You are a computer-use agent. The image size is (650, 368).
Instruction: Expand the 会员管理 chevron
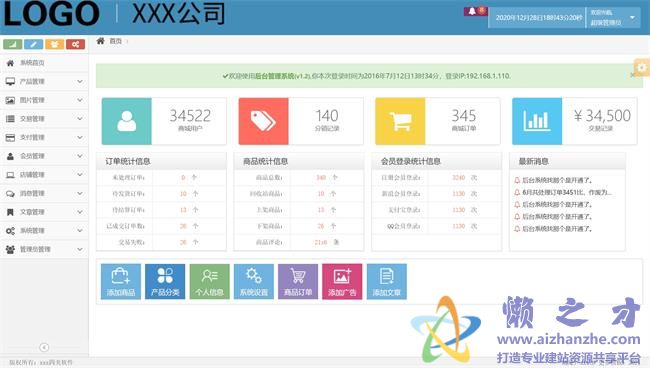[80, 156]
